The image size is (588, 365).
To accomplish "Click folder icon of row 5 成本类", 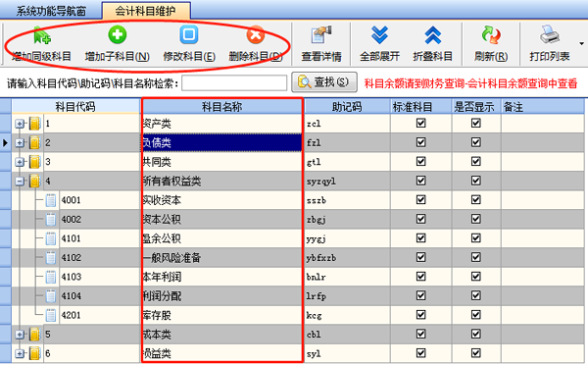I will tap(34, 335).
